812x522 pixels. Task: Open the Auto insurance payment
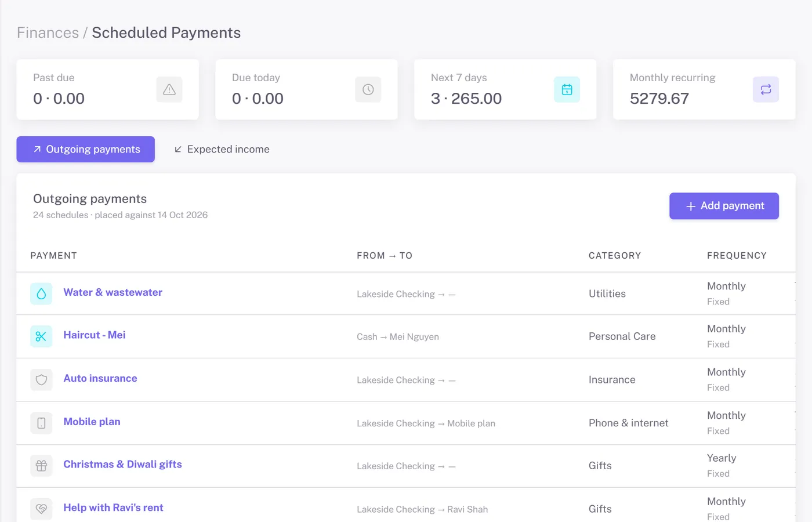[x=100, y=378]
